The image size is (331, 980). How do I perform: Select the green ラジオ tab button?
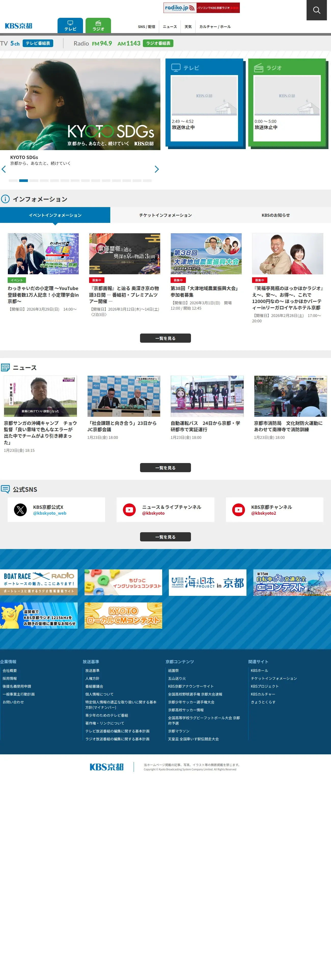(98, 25)
